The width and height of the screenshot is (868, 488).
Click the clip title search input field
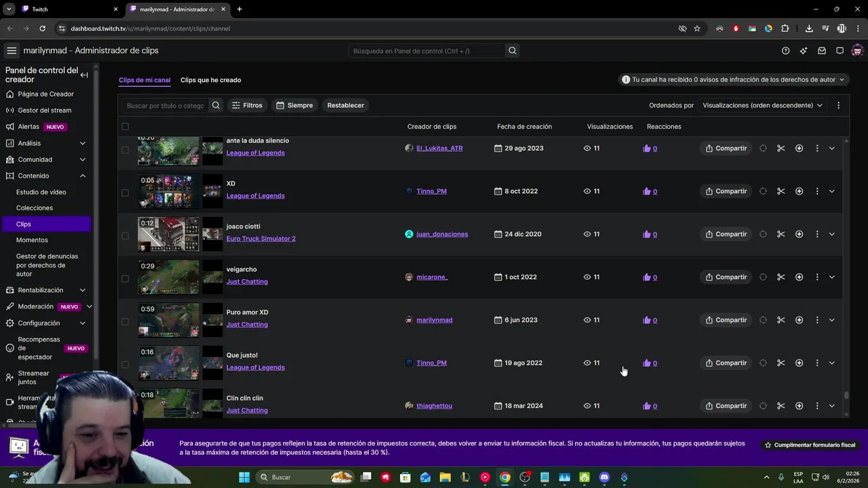165,106
